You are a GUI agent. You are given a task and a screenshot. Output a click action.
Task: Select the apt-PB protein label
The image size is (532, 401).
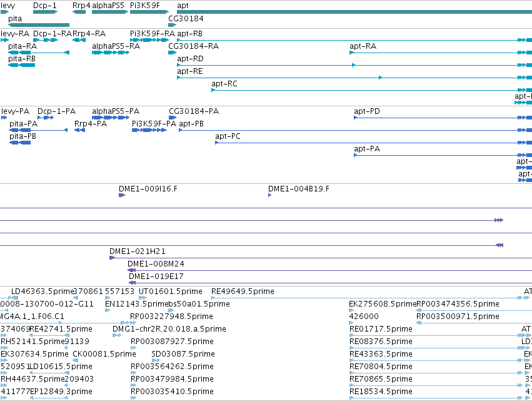[x=191, y=124]
